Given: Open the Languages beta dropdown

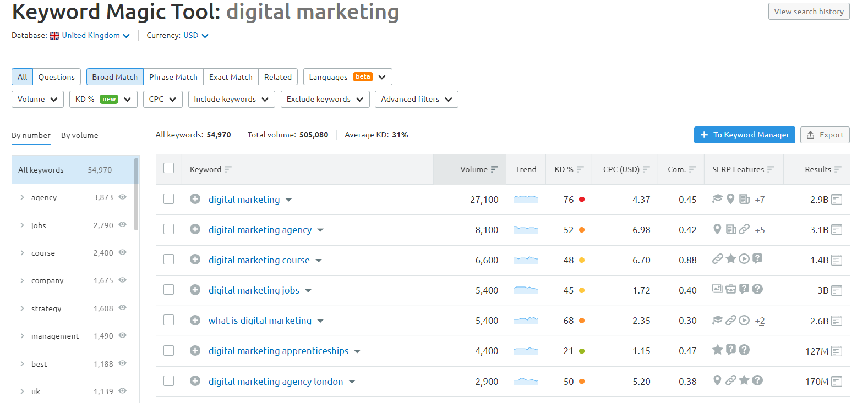Looking at the screenshot, I should (347, 77).
